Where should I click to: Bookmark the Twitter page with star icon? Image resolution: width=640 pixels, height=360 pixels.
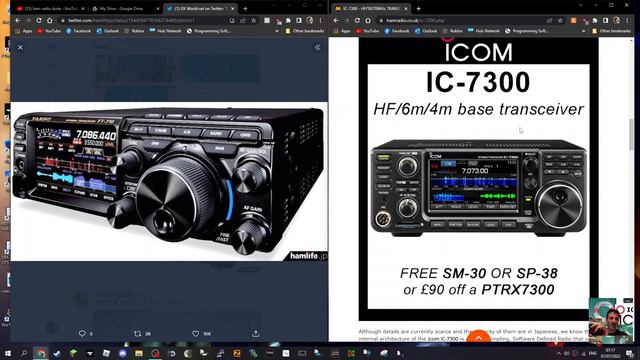[x=253, y=20]
